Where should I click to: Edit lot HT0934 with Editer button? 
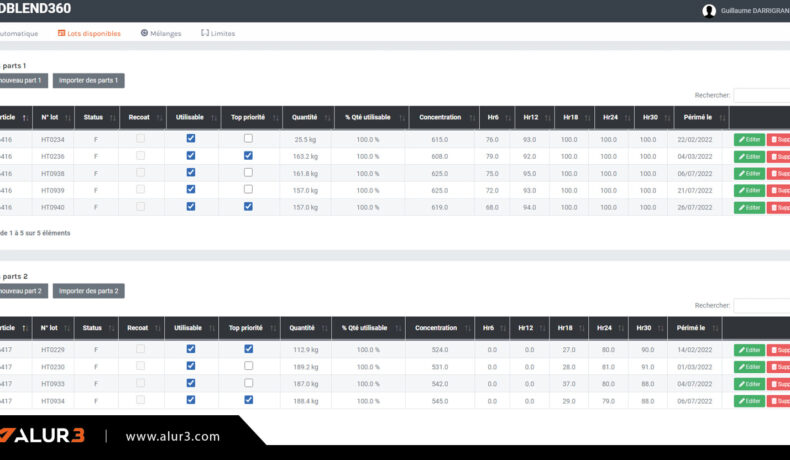(x=749, y=401)
